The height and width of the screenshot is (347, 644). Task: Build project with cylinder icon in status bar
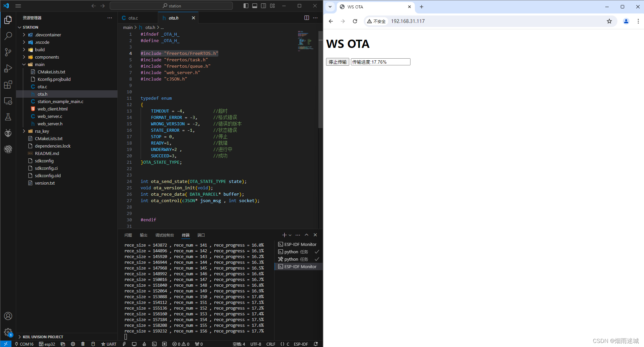(93, 344)
